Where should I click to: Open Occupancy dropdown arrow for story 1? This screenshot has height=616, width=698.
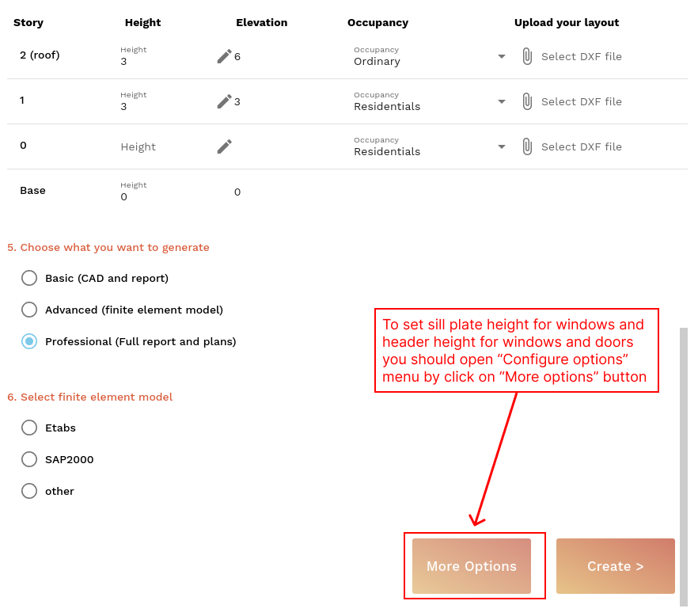click(501, 101)
